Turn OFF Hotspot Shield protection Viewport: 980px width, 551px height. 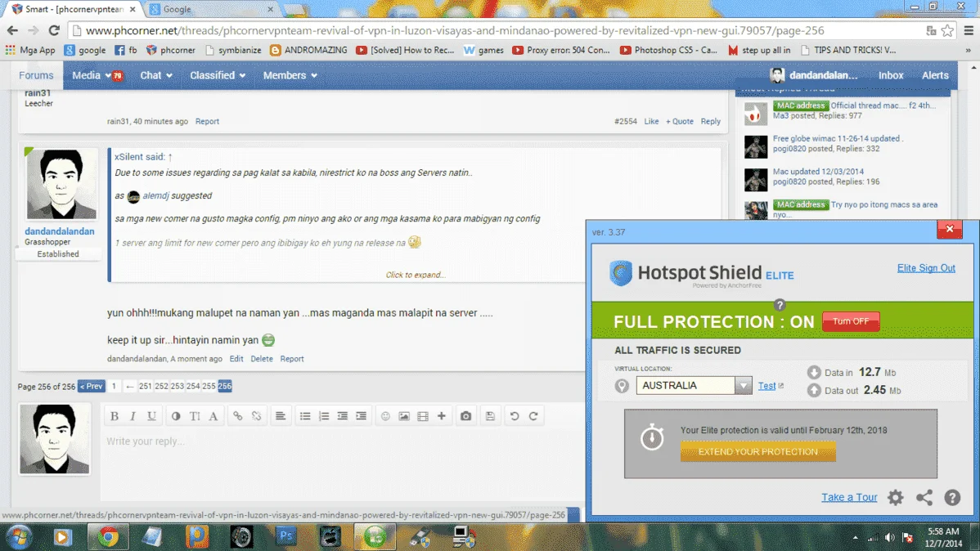pos(851,321)
